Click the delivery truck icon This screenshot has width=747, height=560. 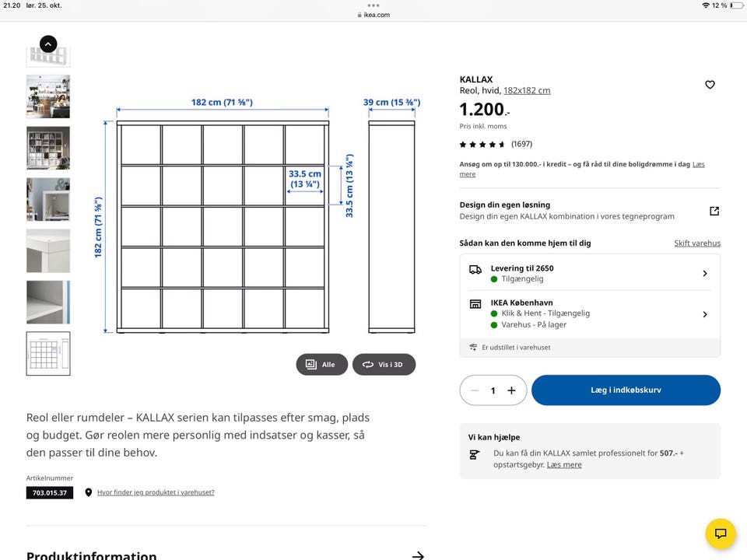[x=475, y=270]
